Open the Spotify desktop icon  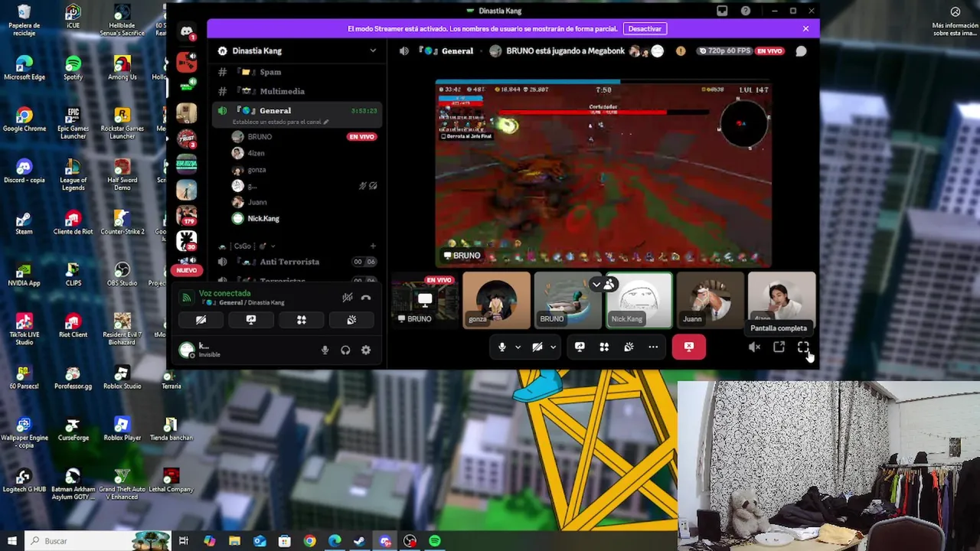click(73, 68)
